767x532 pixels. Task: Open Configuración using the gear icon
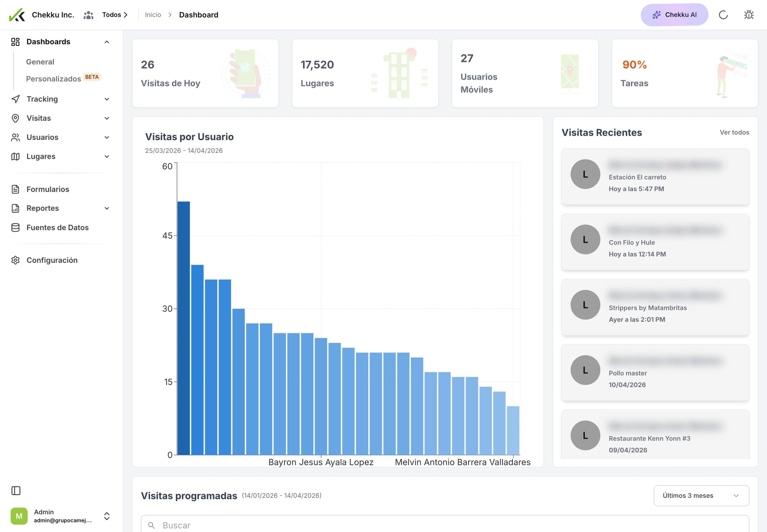coord(15,260)
